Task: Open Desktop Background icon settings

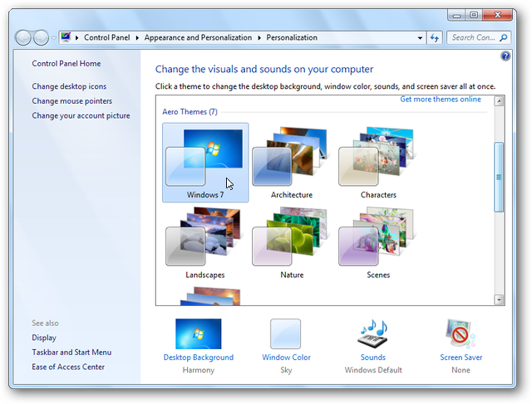Action: pyautogui.click(x=198, y=334)
